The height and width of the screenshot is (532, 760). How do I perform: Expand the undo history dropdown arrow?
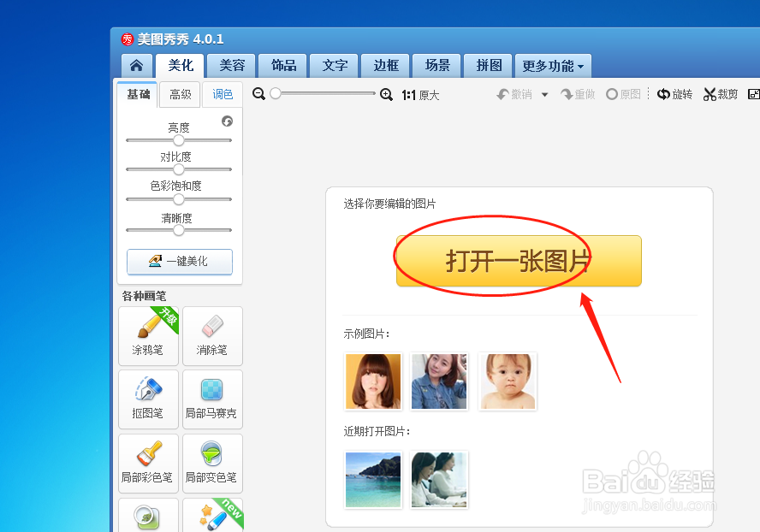coord(545,95)
